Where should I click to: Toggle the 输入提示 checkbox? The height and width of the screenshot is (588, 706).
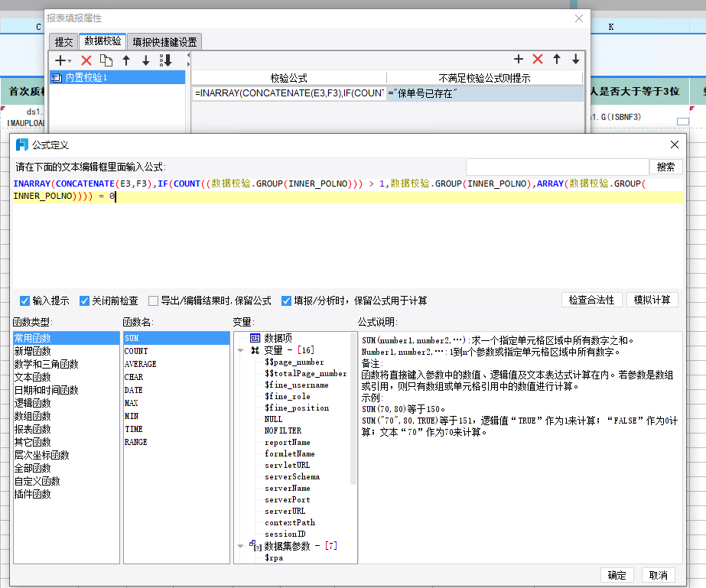(x=24, y=300)
